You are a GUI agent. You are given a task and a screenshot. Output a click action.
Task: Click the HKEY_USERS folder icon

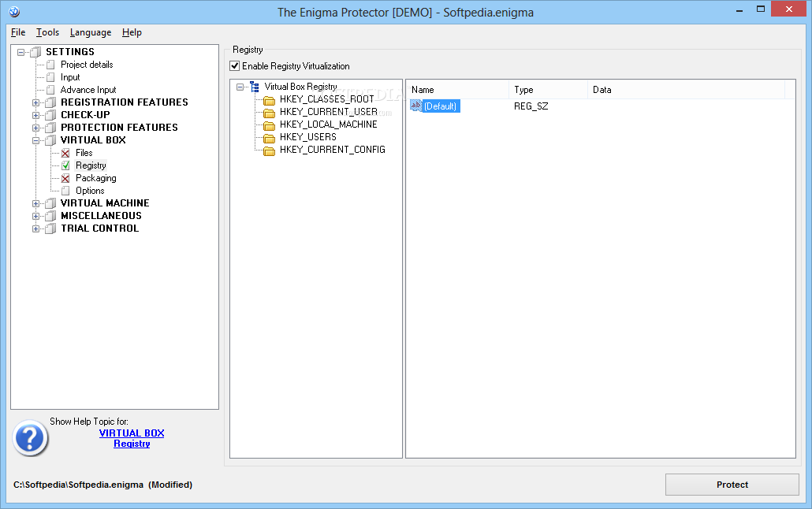[x=269, y=138]
